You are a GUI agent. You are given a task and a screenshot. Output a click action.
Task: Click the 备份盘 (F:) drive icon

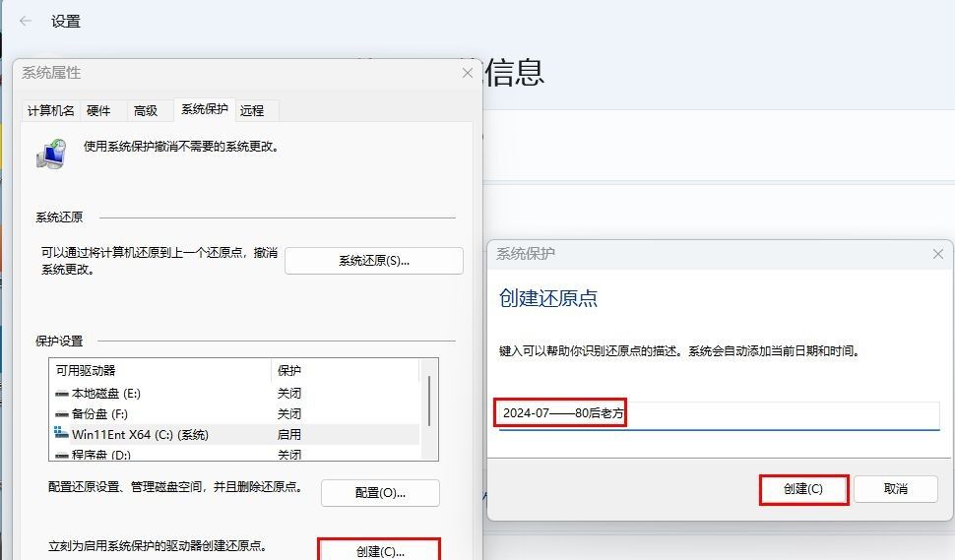61,414
